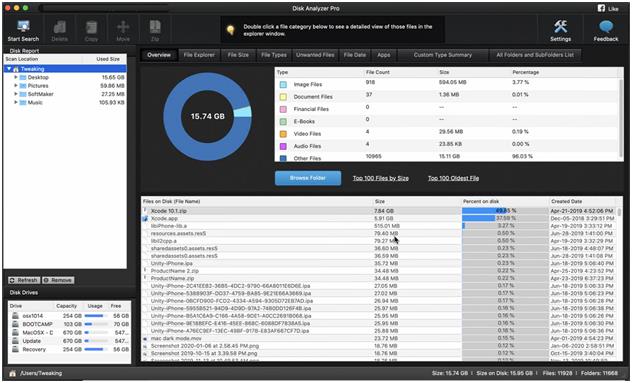Click the Browse Folder button

(308, 178)
